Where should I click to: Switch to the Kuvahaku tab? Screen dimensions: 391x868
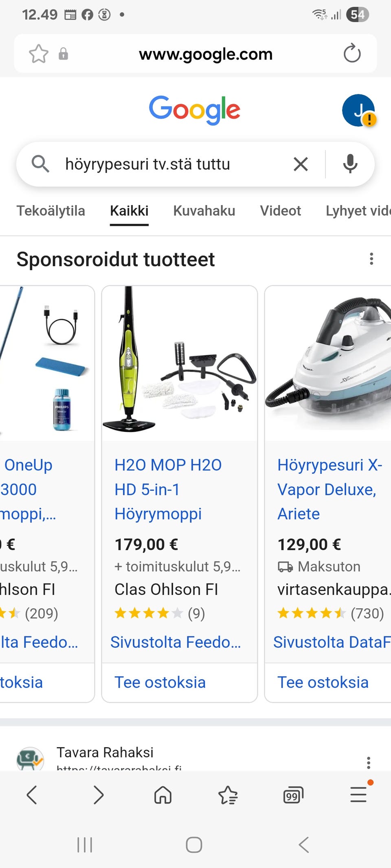[204, 211]
